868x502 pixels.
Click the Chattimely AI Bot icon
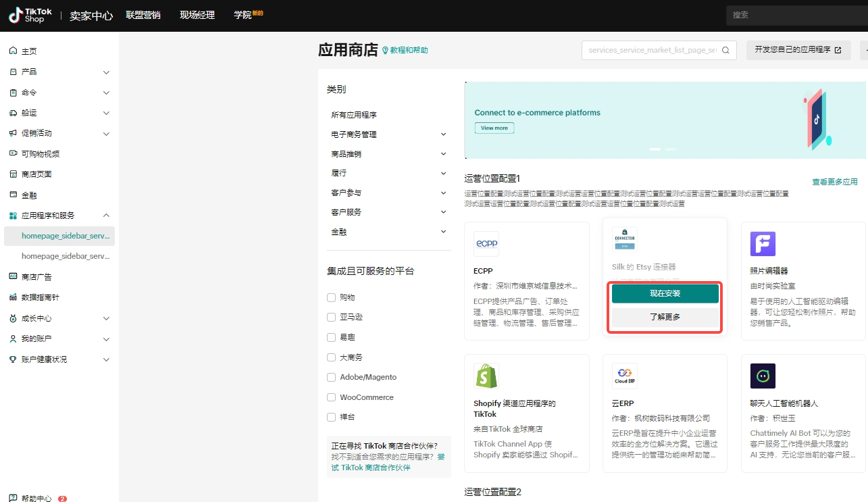coord(763,376)
